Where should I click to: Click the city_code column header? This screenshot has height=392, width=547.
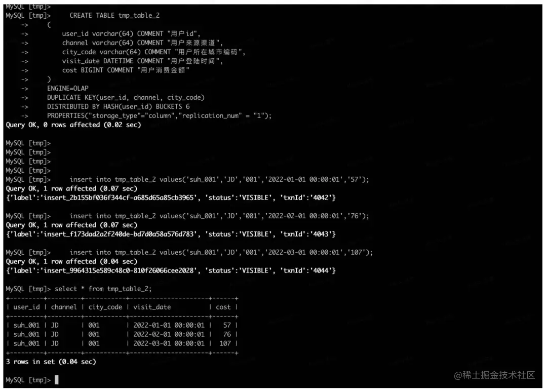click(105, 307)
